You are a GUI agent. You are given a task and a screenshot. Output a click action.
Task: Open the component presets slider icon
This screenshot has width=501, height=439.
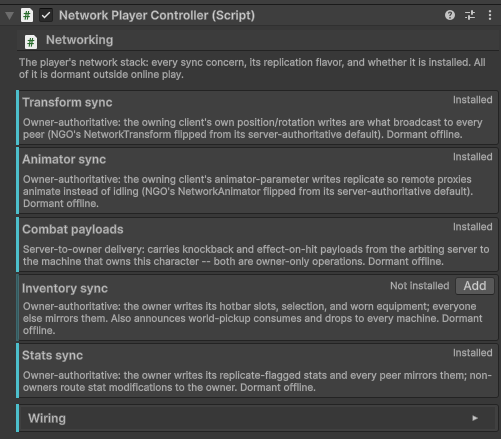pyautogui.click(x=470, y=15)
